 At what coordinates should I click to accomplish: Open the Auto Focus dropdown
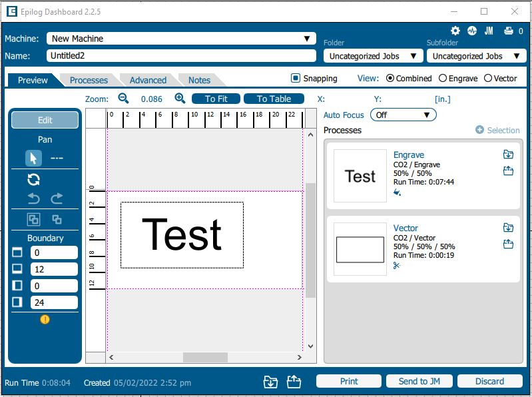[403, 115]
